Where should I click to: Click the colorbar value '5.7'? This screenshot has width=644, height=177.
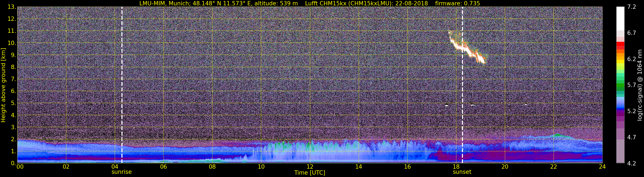tap(632, 85)
